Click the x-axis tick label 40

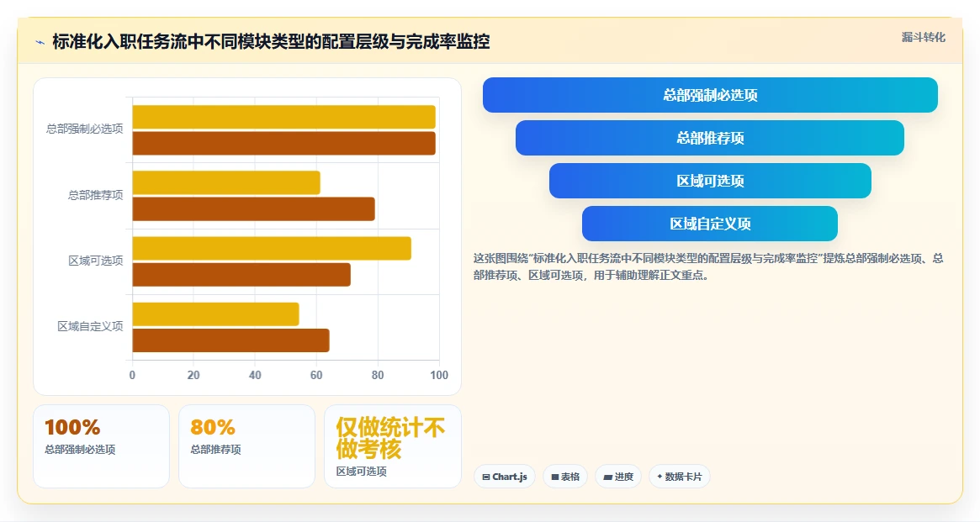255,375
